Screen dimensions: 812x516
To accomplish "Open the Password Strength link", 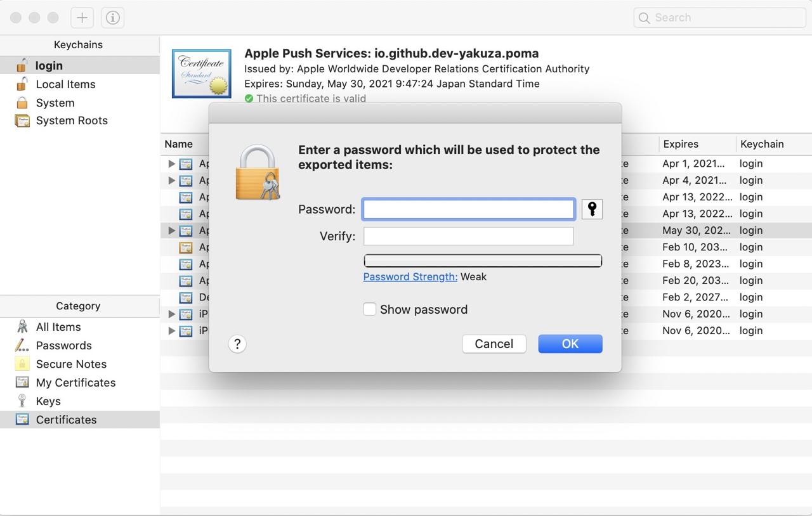I will (x=410, y=276).
